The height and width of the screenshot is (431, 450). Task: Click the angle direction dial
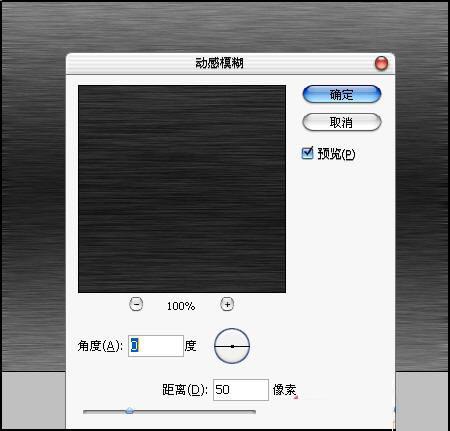point(232,346)
